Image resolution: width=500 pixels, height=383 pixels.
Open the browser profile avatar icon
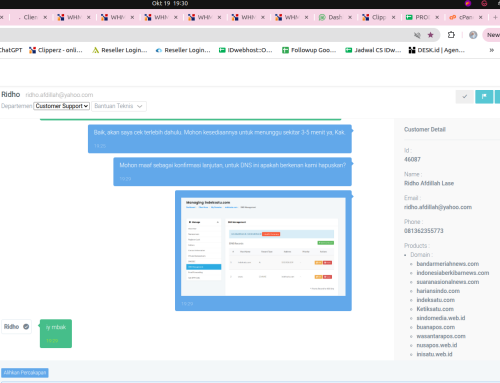click(x=473, y=35)
